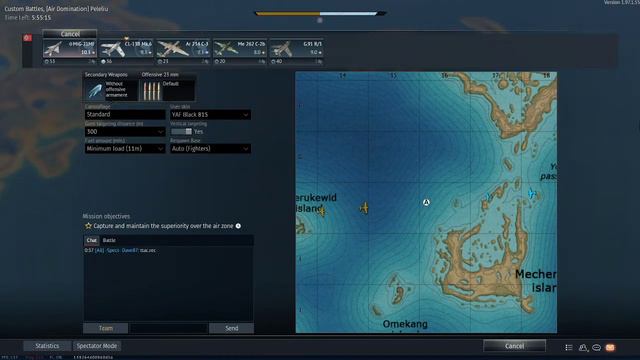Open the Offensive 23 mm belt selector

coord(168,90)
